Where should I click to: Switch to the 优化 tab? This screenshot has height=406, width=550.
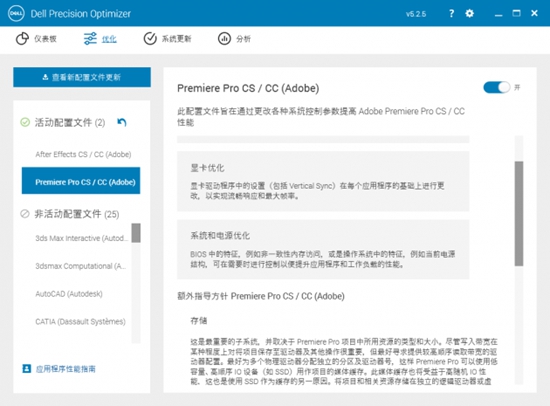[100, 39]
